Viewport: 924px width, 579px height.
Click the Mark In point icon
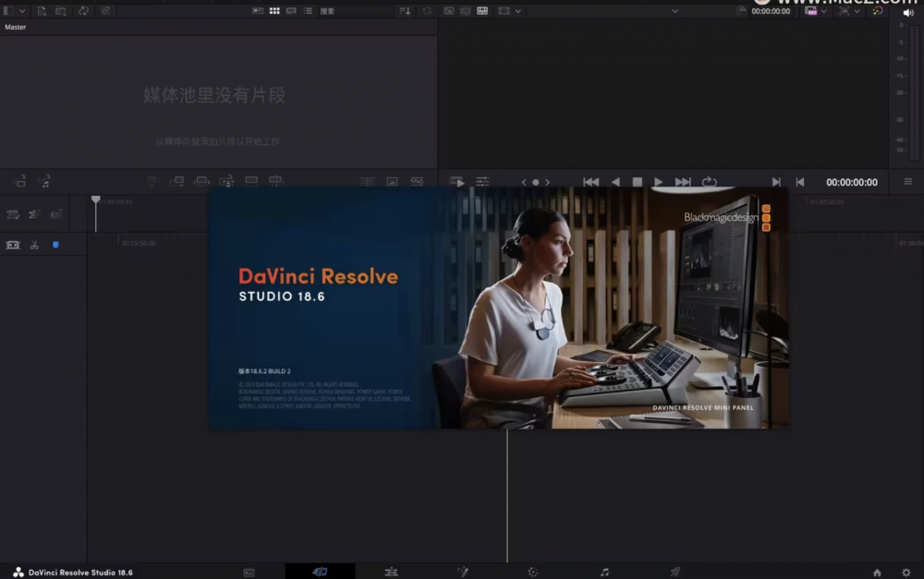[x=776, y=182]
